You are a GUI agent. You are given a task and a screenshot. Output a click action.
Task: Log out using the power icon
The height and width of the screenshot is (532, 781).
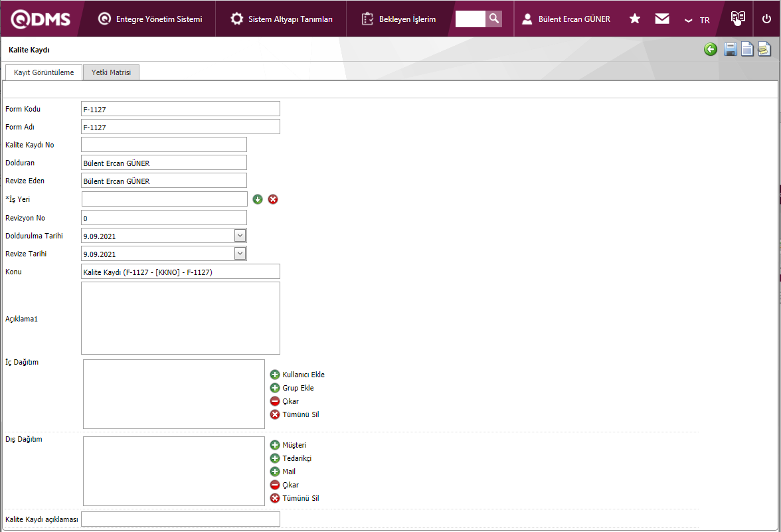coord(766,19)
